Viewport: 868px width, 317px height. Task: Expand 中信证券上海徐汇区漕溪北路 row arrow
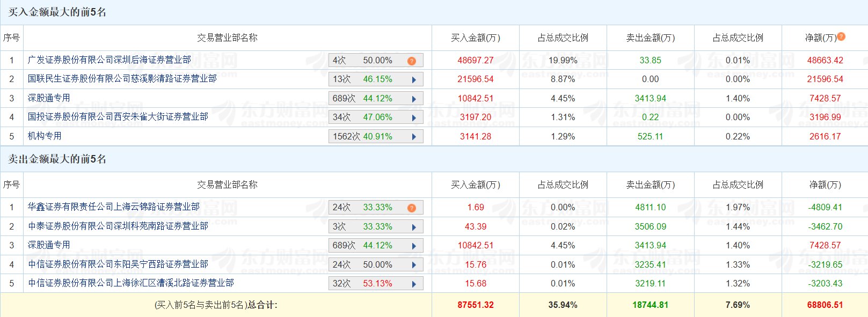click(414, 284)
